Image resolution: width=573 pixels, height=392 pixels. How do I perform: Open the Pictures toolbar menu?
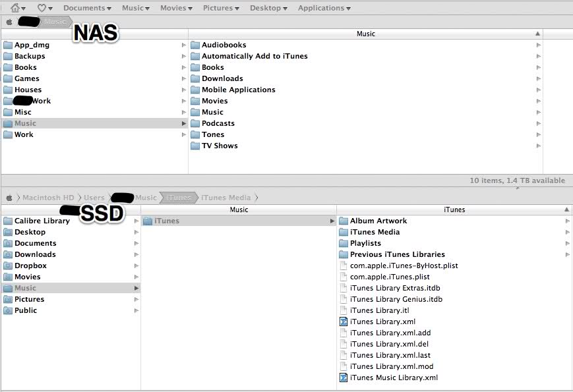[x=221, y=8]
